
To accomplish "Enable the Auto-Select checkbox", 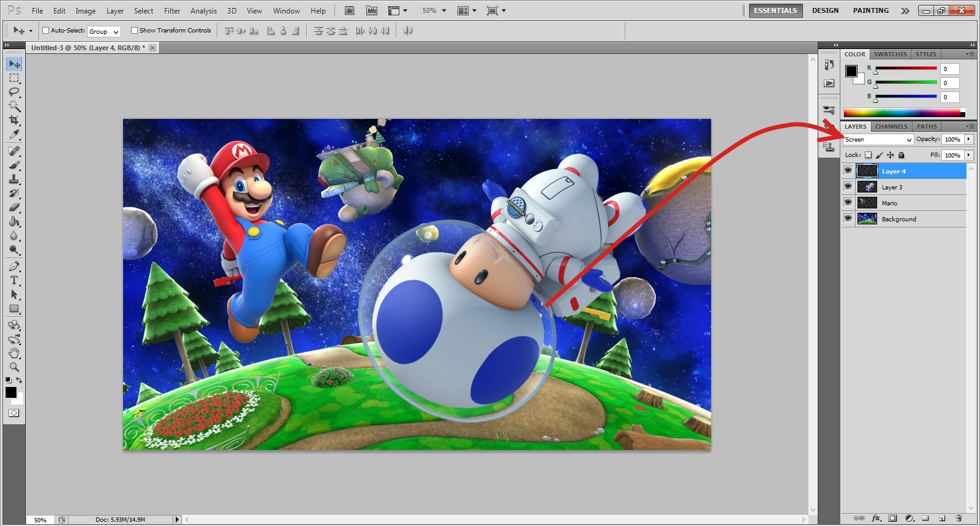I will click(45, 31).
